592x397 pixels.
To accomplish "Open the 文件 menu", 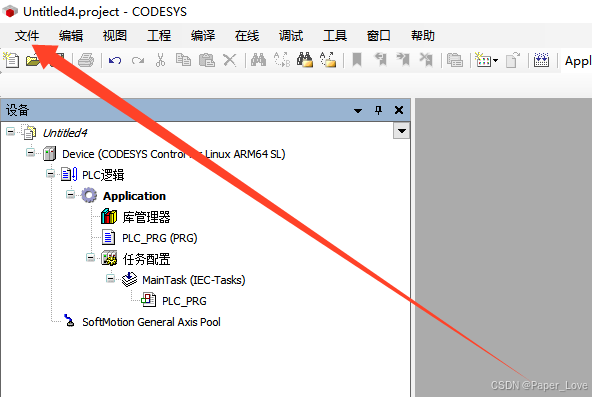I will click(27, 36).
